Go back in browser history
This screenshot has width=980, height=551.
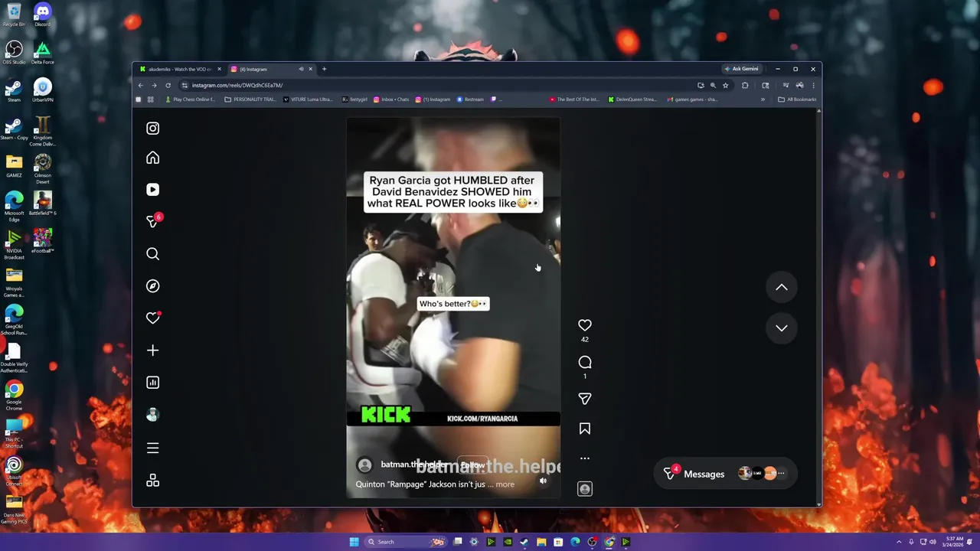pyautogui.click(x=140, y=85)
